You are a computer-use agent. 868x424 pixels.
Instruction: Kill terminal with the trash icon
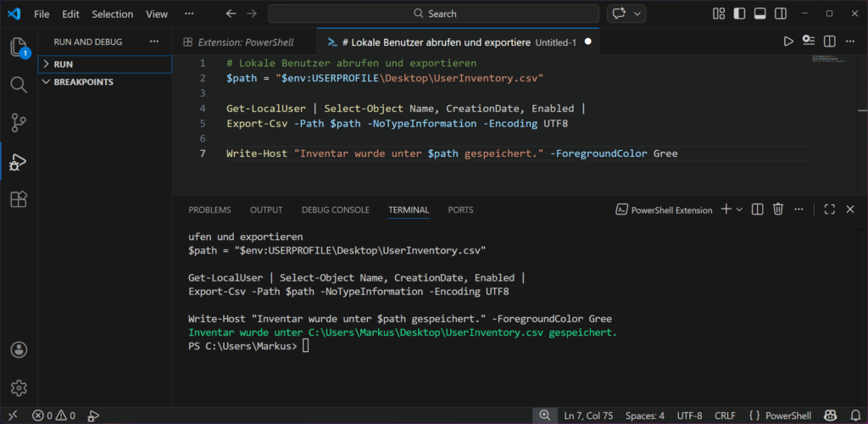point(778,209)
